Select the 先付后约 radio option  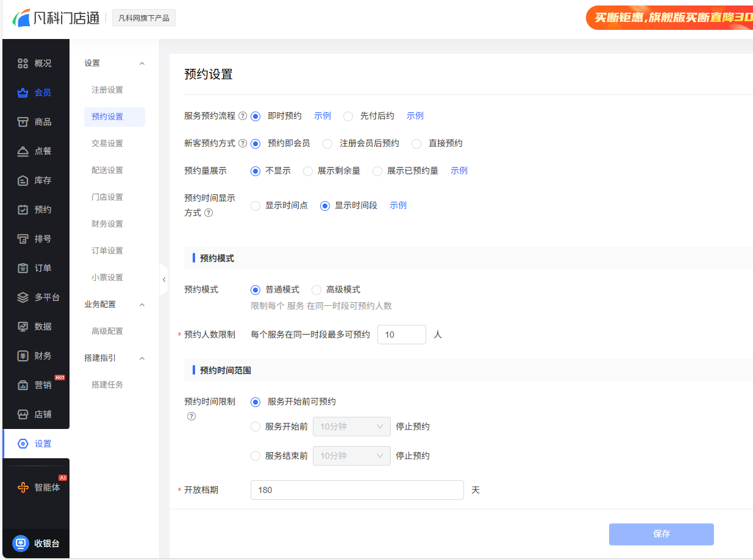coord(348,116)
